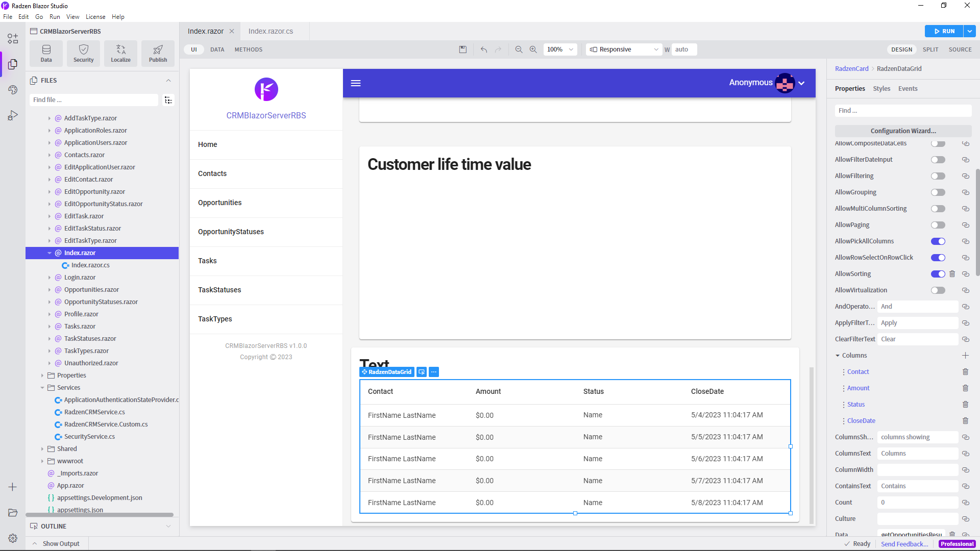Click the zoom out magnifier icon
Screen dimensions: 980x551
(x=519, y=49)
